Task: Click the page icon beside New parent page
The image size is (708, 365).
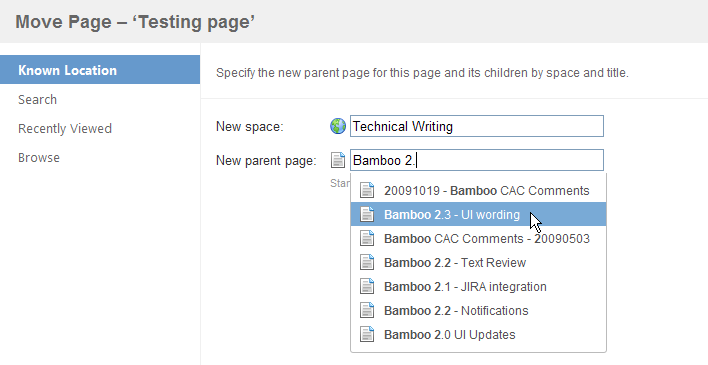Action: pyautogui.click(x=338, y=160)
